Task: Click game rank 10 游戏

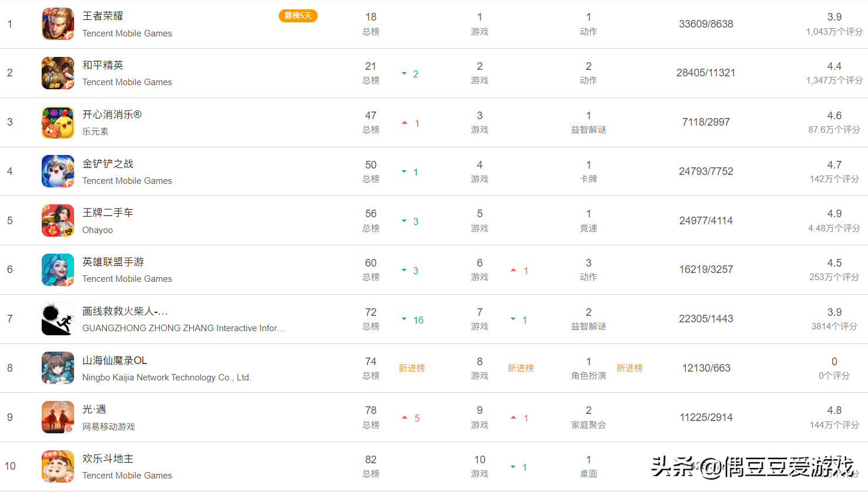Action: pos(480,466)
